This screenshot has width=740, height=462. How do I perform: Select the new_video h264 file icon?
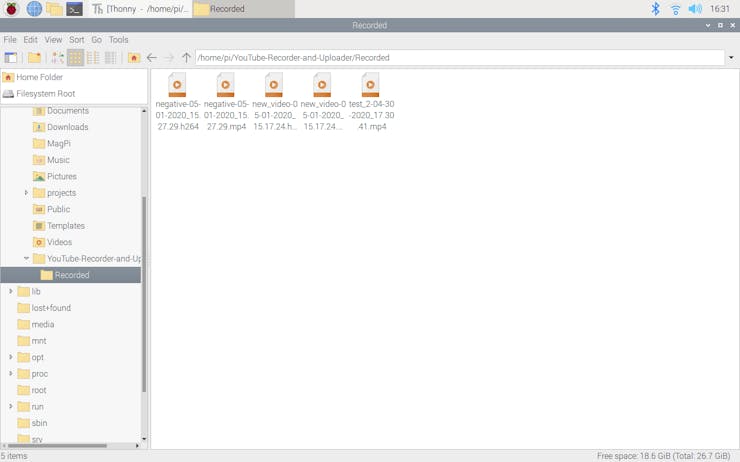[274, 85]
